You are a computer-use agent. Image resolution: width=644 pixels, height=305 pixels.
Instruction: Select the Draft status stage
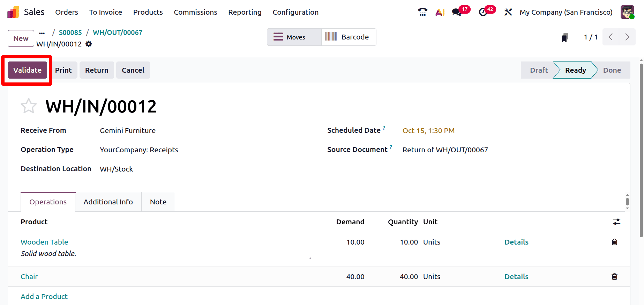[539, 70]
